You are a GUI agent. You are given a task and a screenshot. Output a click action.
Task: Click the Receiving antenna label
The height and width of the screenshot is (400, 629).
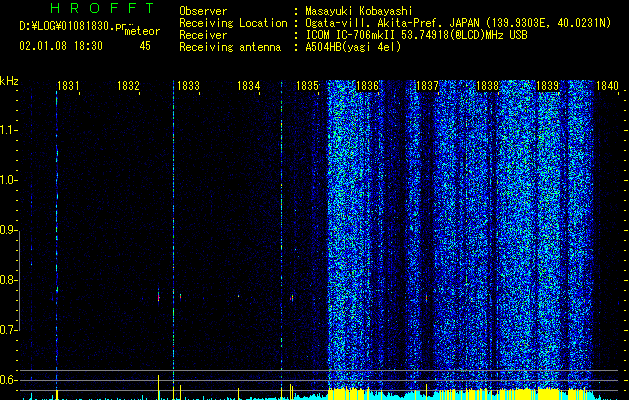tap(230, 47)
